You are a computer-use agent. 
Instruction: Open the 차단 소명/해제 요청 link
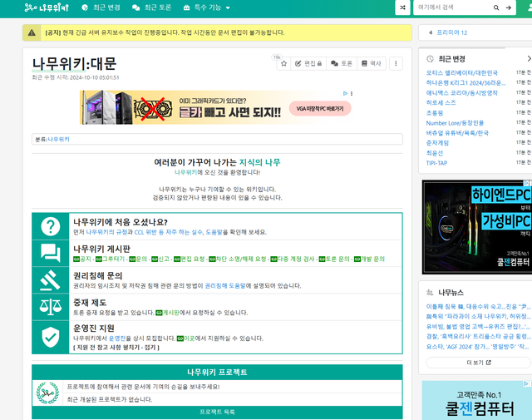[x=238, y=259]
